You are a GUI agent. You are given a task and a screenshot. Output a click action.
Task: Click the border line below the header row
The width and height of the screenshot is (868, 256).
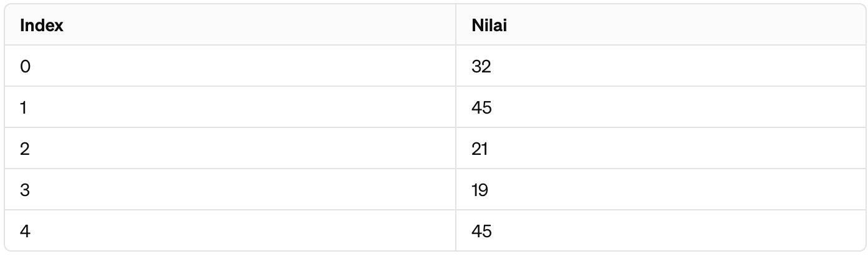(x=434, y=45)
